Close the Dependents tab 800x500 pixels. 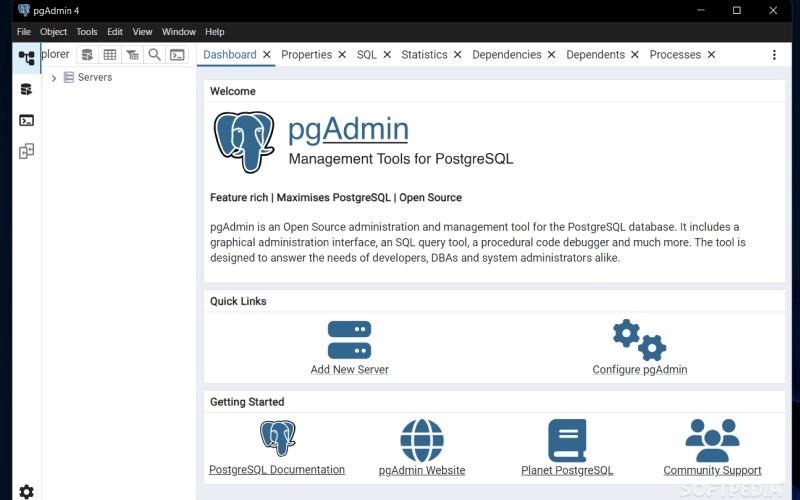click(x=635, y=55)
